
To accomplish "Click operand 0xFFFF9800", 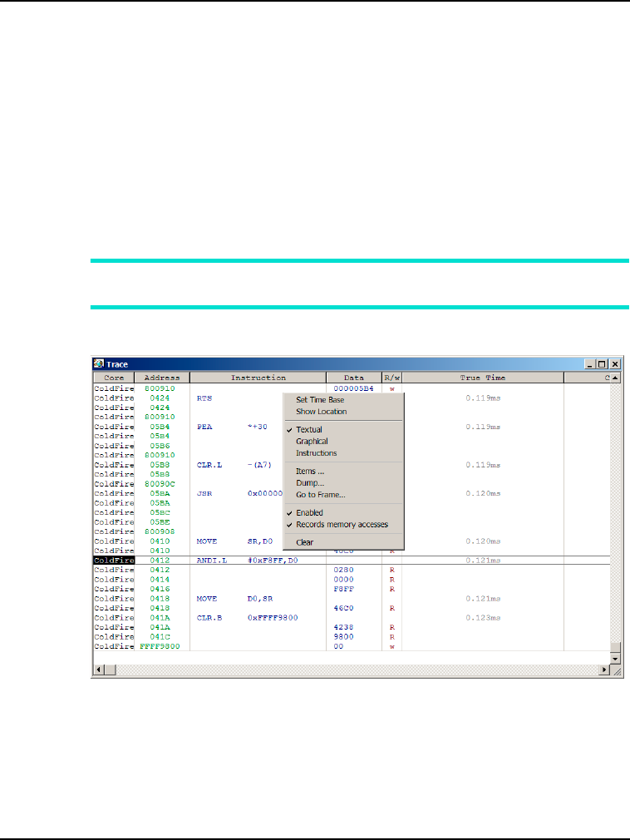I will 273,618.
